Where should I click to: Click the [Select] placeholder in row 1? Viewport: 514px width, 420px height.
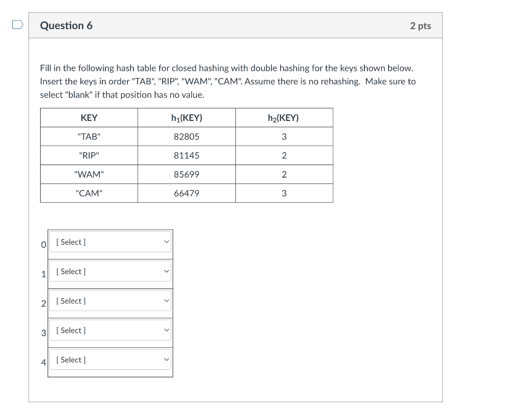click(x=70, y=271)
